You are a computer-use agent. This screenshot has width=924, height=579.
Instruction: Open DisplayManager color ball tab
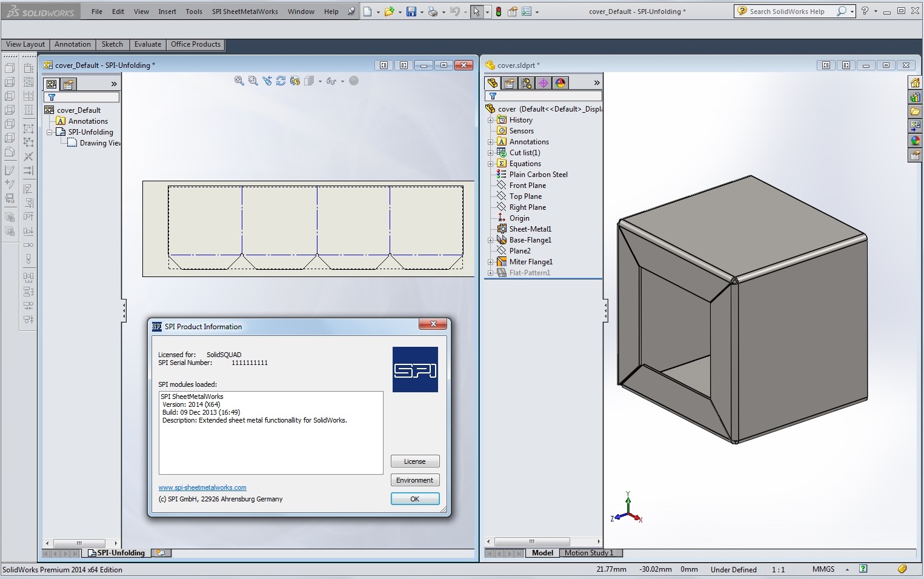pos(560,83)
